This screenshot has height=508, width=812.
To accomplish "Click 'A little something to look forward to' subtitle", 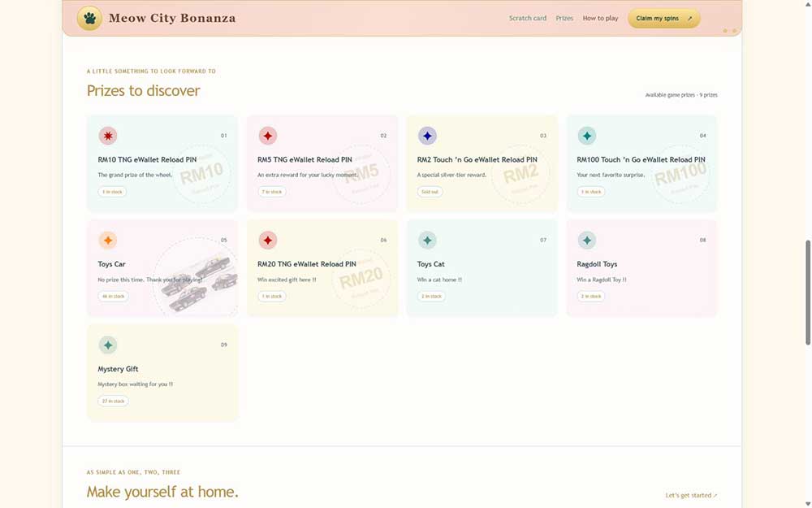I will [151, 71].
